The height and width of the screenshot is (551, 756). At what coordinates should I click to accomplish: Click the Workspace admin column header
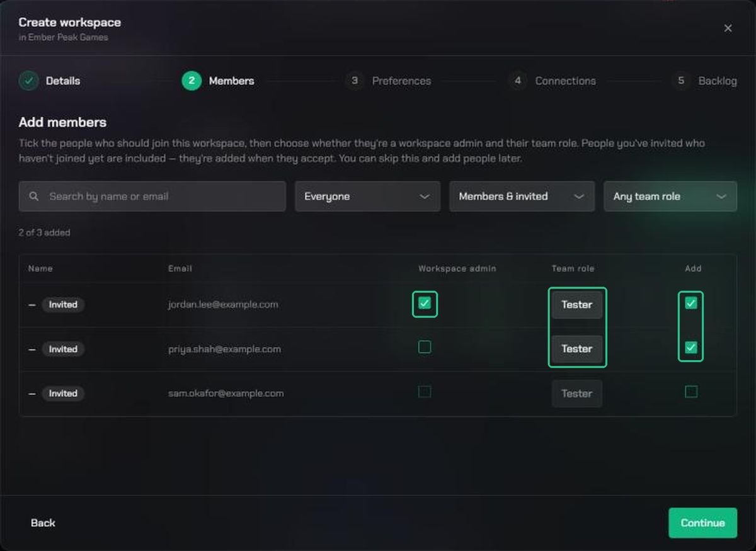pos(457,268)
